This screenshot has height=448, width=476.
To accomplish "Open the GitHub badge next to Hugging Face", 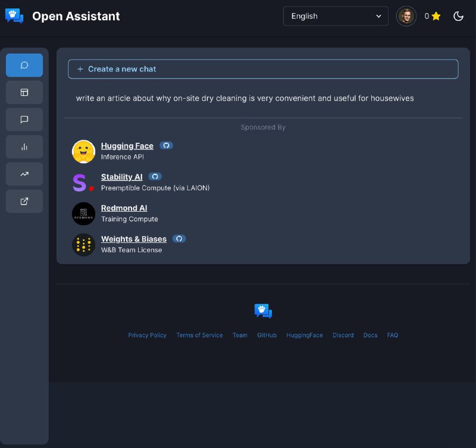I will [x=167, y=145].
